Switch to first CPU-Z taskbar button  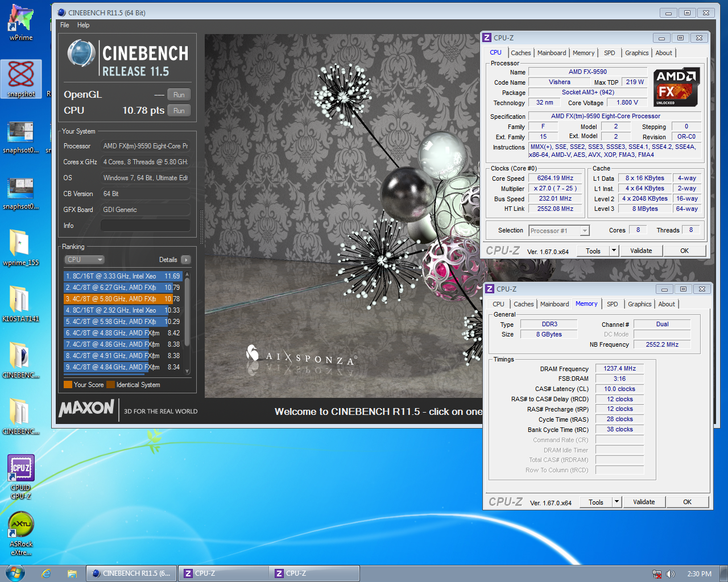tap(224, 573)
